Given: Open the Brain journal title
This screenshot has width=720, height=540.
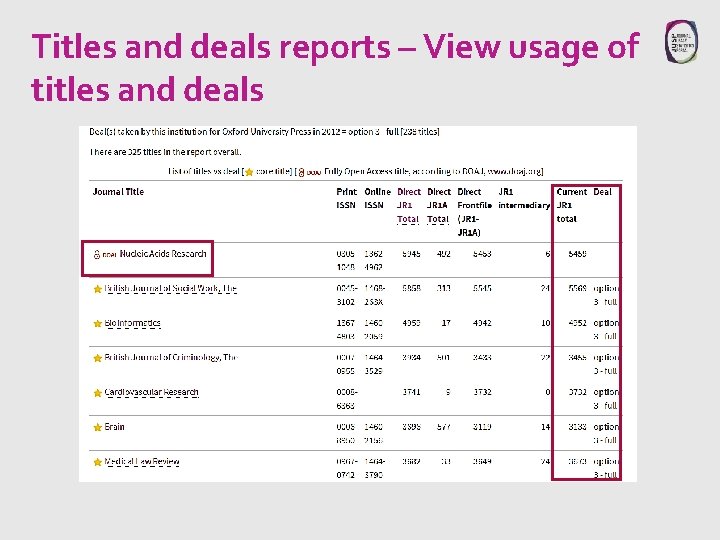Looking at the screenshot, I should (114, 427).
